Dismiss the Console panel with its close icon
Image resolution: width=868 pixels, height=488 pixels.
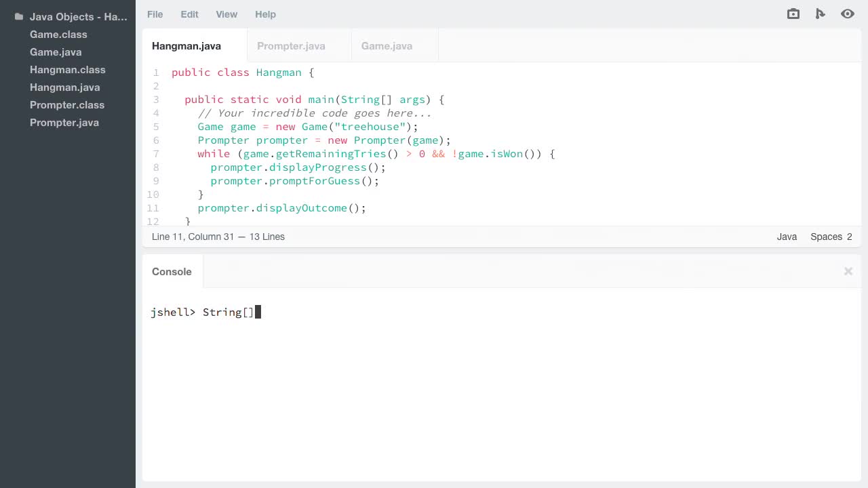pos(848,271)
